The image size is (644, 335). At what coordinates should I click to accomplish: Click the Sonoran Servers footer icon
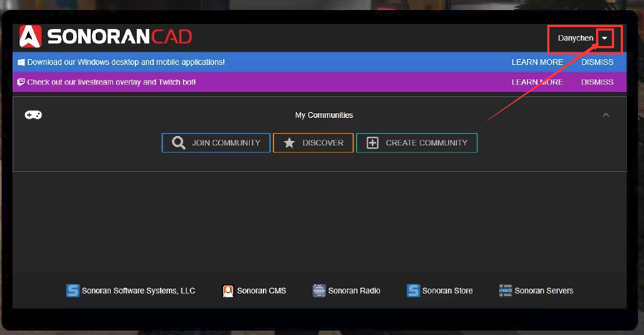click(x=505, y=291)
